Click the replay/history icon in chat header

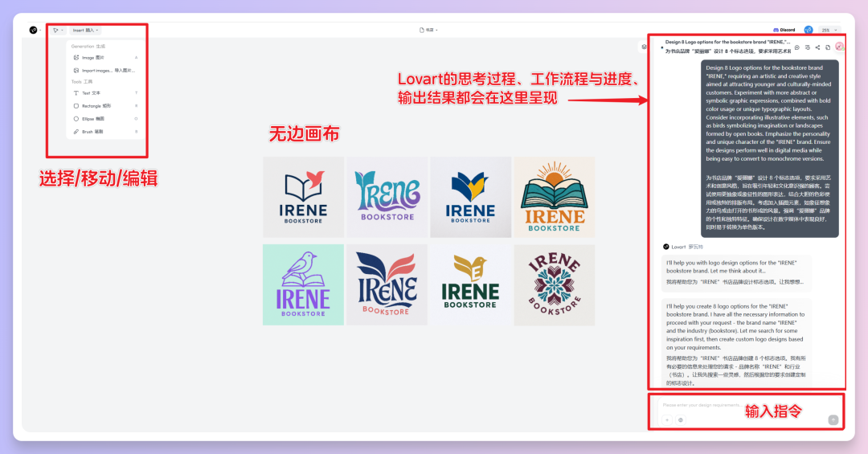[797, 47]
